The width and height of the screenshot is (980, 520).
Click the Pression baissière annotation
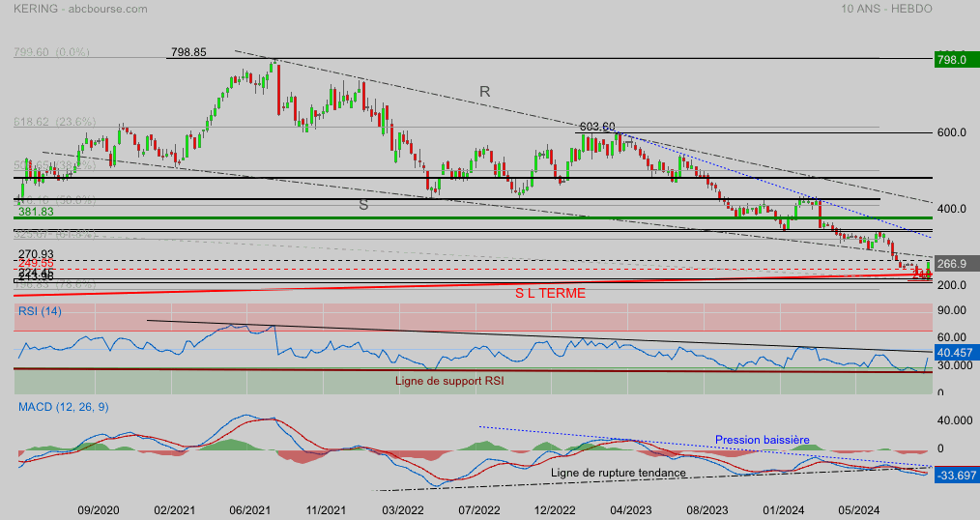click(762, 440)
